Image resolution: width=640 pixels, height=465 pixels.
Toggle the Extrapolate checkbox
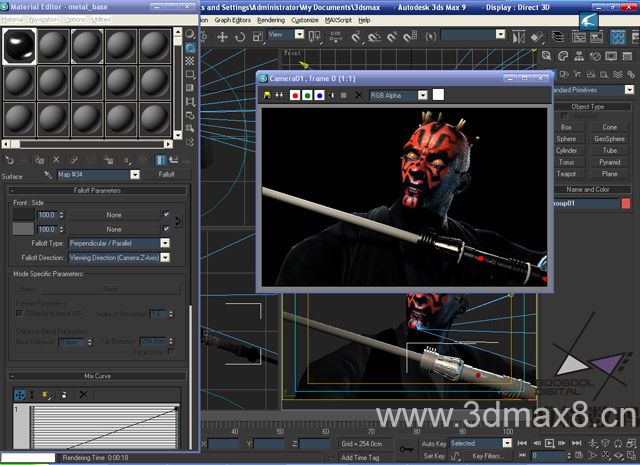tap(171, 352)
